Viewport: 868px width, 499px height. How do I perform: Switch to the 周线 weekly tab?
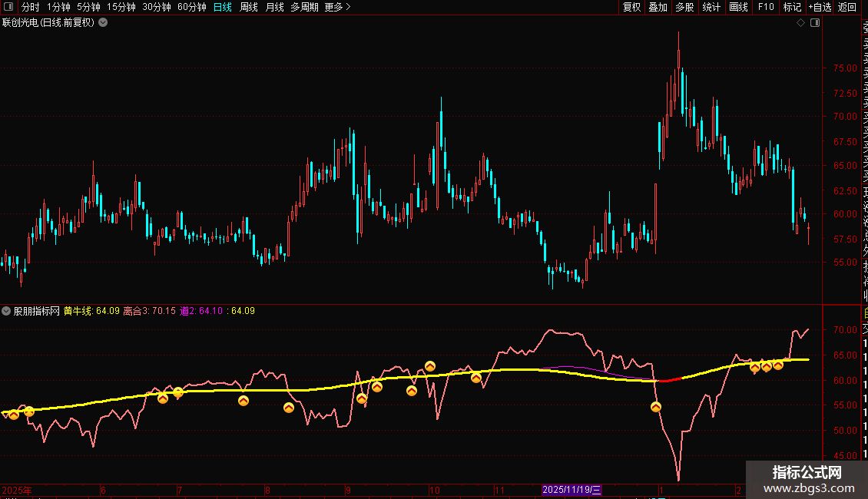[x=249, y=7]
